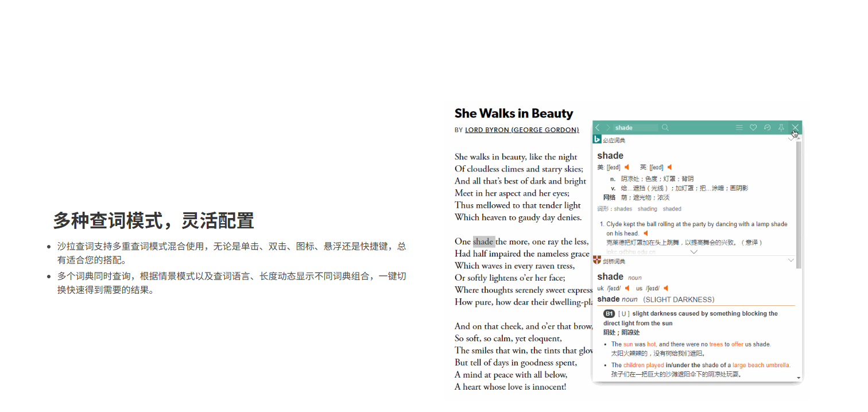Click the highlighted word 'shade' in the poem
This screenshot has height=412, width=868.
coord(483,242)
